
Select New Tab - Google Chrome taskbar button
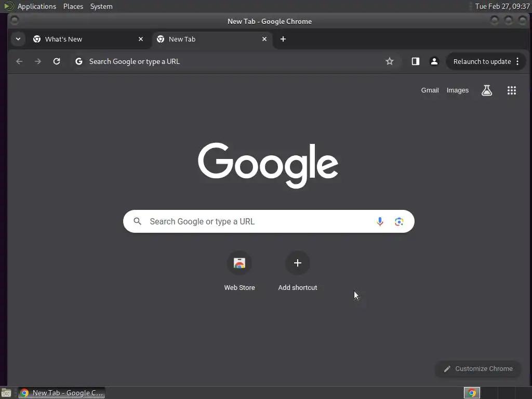tap(61, 393)
